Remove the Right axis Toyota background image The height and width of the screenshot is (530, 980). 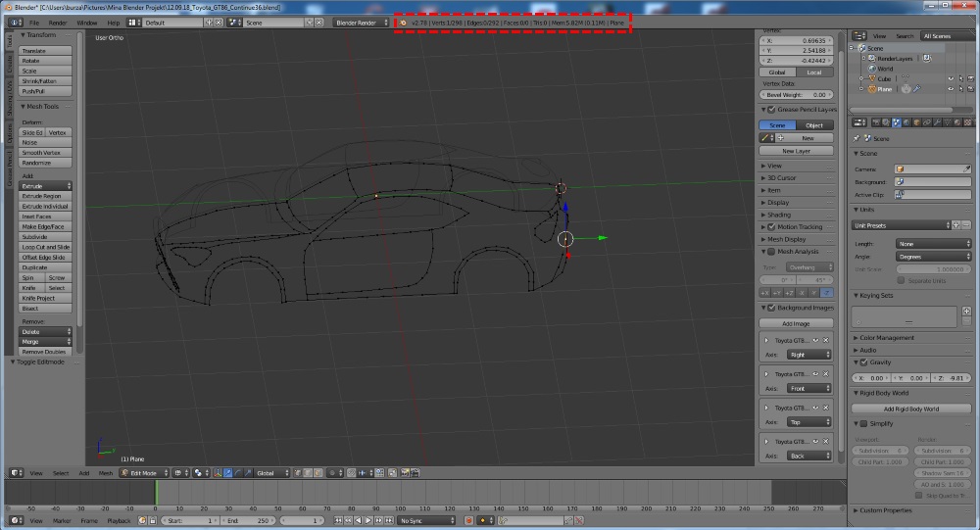(825, 341)
